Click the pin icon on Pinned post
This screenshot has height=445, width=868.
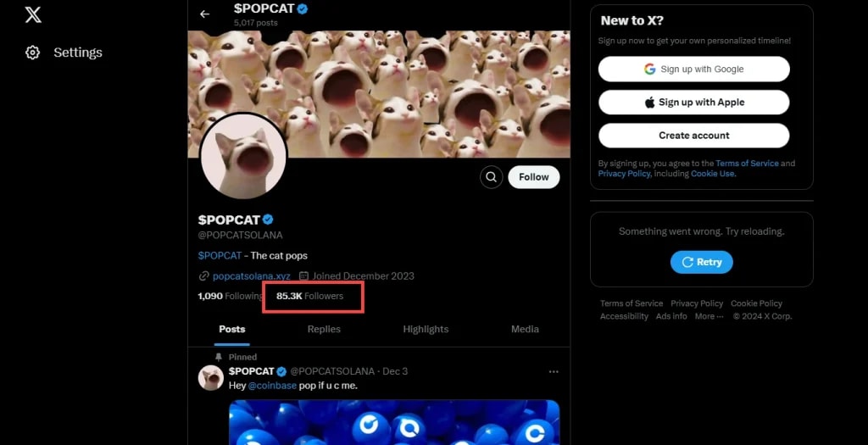point(219,357)
